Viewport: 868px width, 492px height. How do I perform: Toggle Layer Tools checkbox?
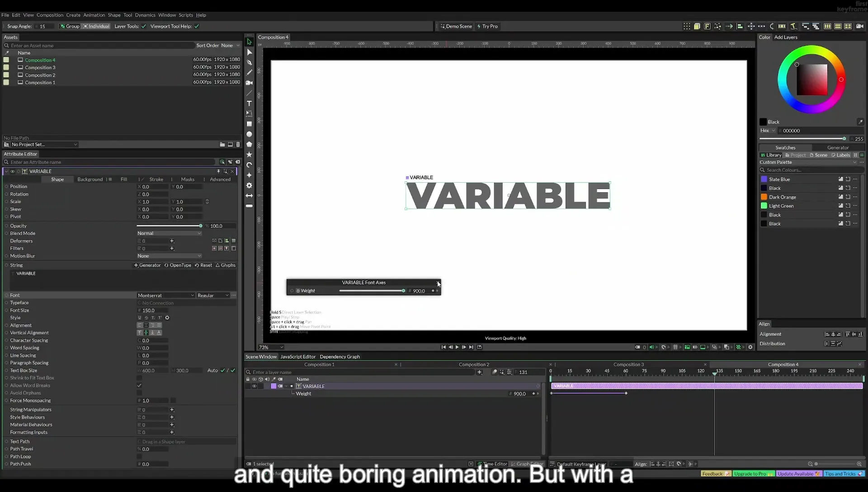click(144, 26)
